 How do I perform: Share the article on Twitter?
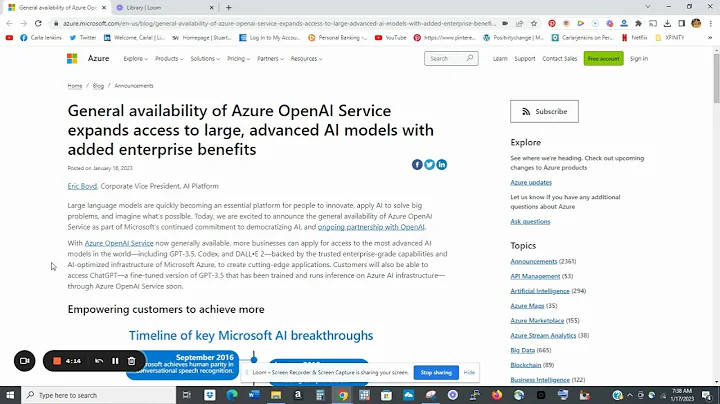tap(429, 164)
